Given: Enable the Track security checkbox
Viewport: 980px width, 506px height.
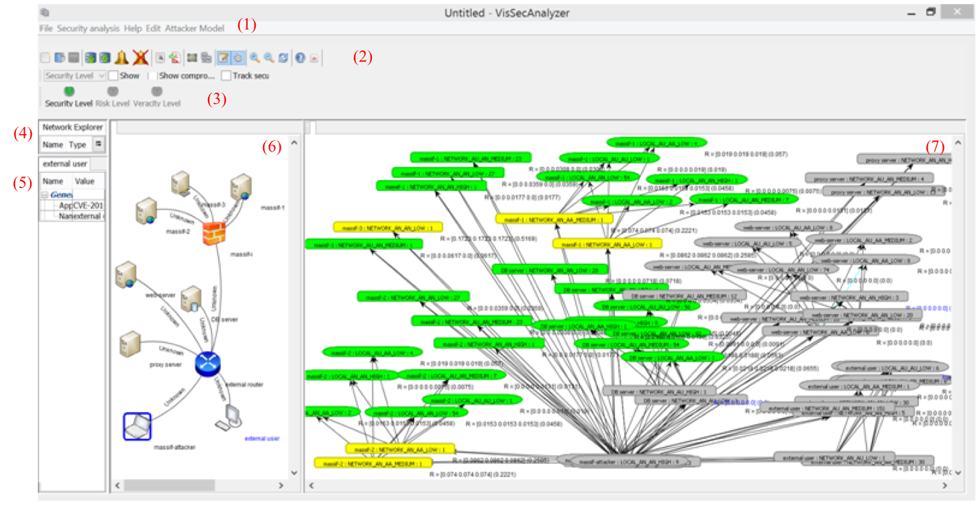Looking at the screenshot, I should (226, 76).
